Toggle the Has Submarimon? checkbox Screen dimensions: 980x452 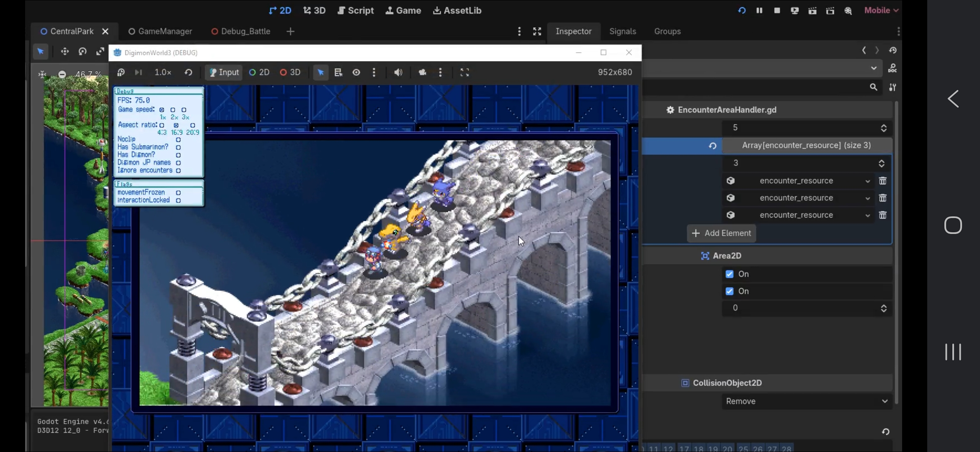click(178, 147)
